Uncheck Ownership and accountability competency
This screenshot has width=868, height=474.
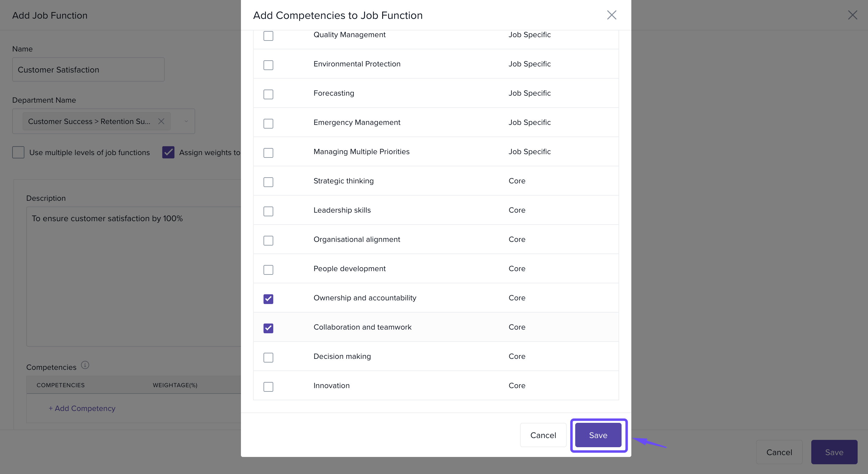[268, 299]
